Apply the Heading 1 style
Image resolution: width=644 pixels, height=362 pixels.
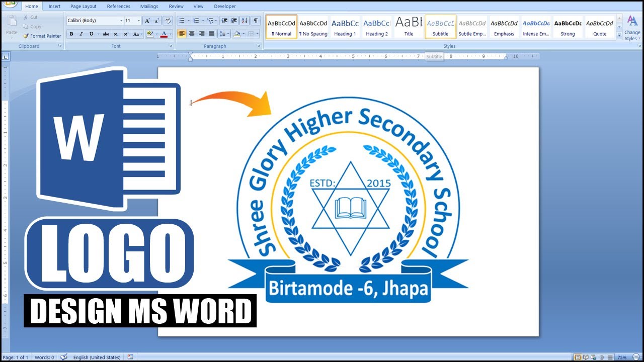click(345, 27)
